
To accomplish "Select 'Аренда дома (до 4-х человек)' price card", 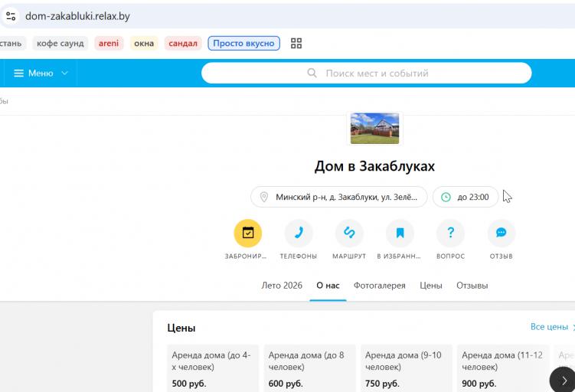I will point(213,367).
